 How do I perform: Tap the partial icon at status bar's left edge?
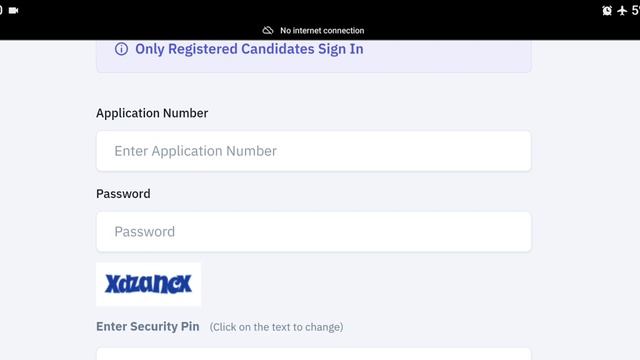[1, 11]
